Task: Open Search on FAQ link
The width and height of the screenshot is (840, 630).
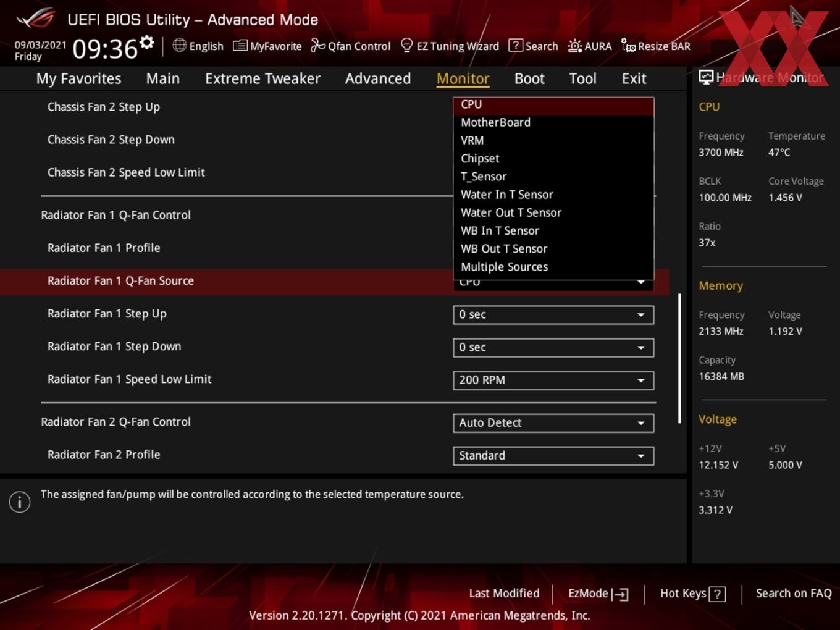Action: (794, 594)
